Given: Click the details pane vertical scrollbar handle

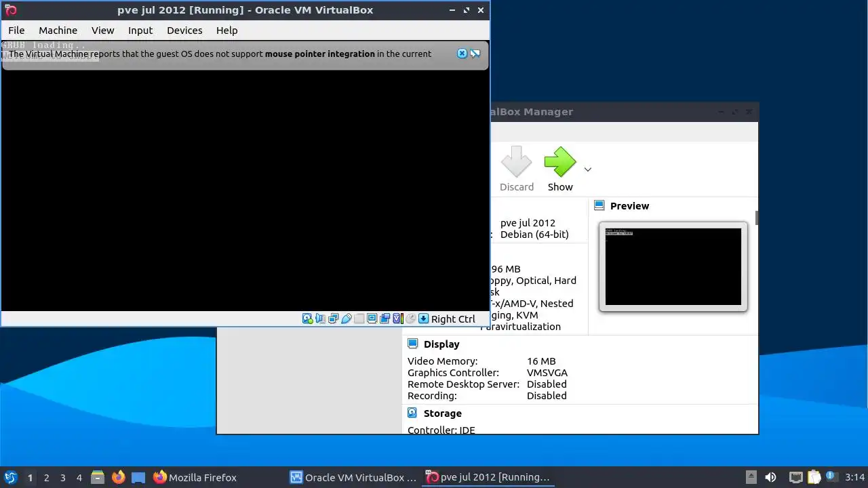Looking at the screenshot, I should 756,218.
